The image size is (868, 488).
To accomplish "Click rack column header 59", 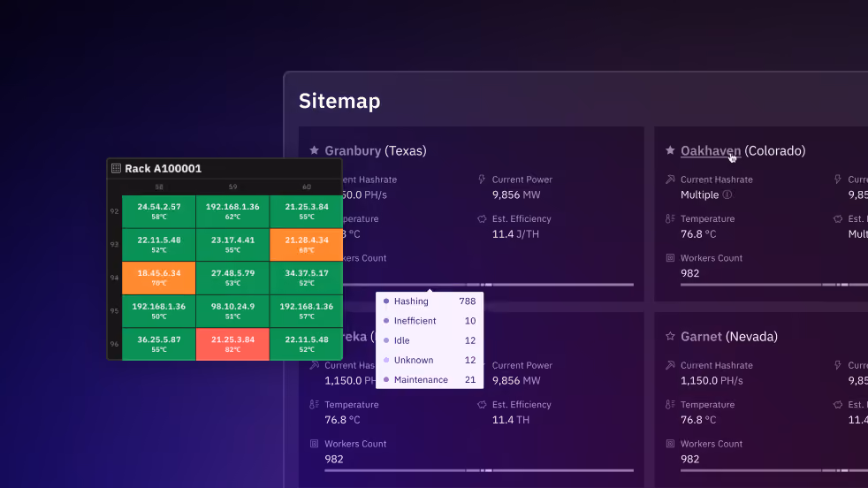I will click(x=232, y=187).
